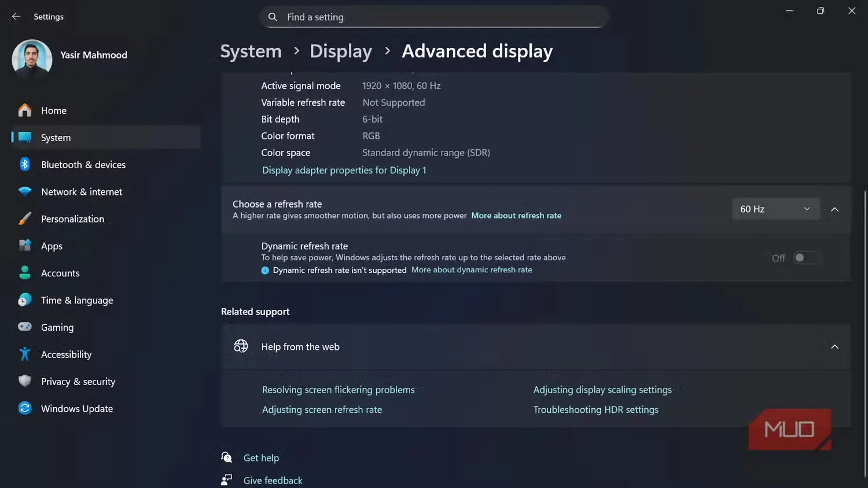The height and width of the screenshot is (488, 868).
Task: Click the Help from the web label
Action: click(x=300, y=347)
